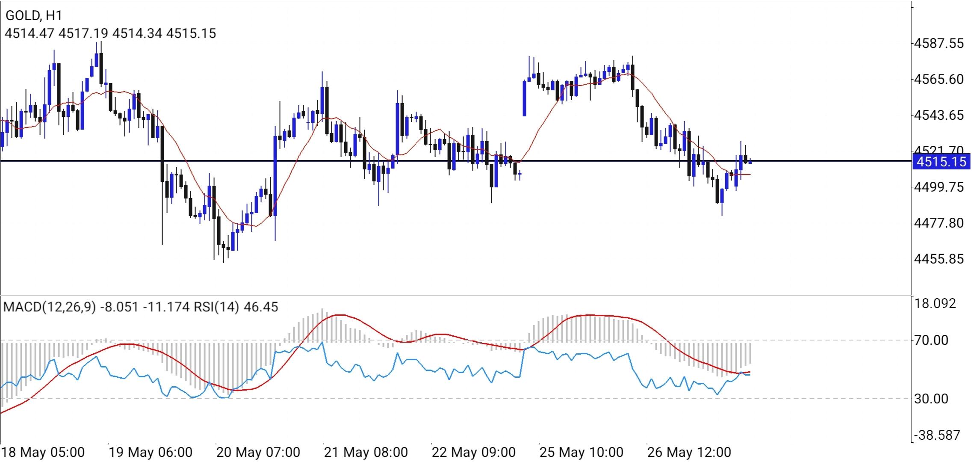Click the 4565.60 price axis label
Viewport: 980px width, 462px height.
point(939,79)
